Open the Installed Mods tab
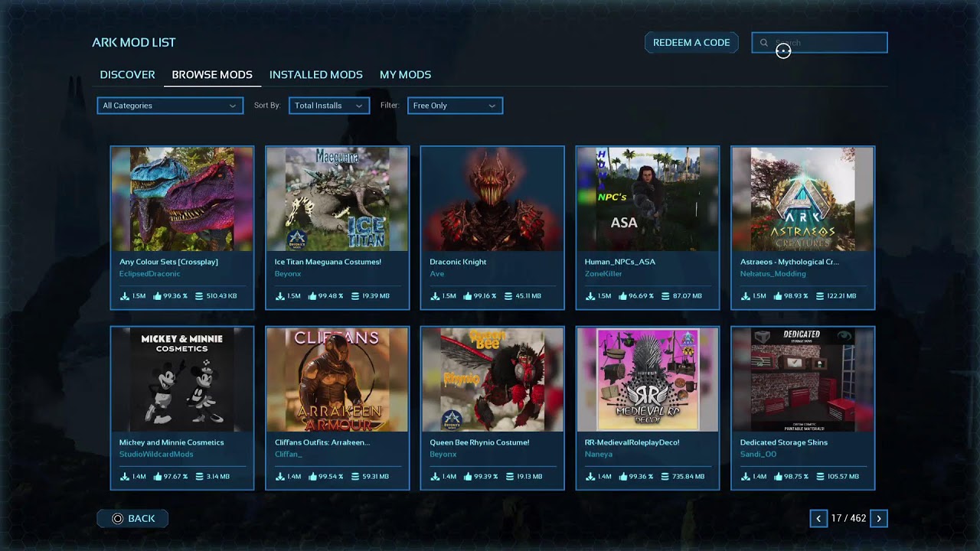This screenshot has height=551, width=980. point(316,74)
